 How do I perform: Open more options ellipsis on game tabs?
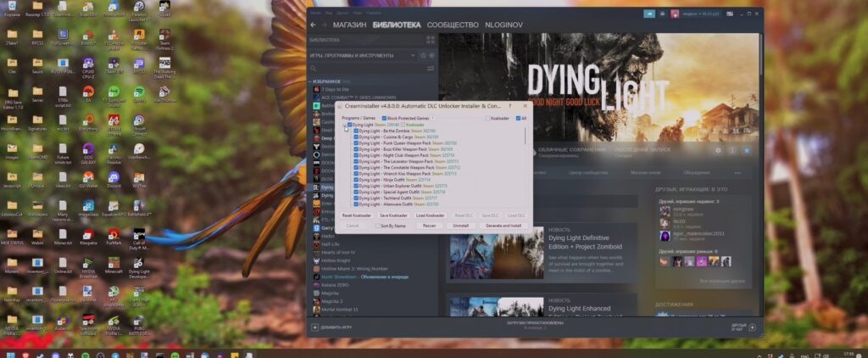(x=737, y=172)
